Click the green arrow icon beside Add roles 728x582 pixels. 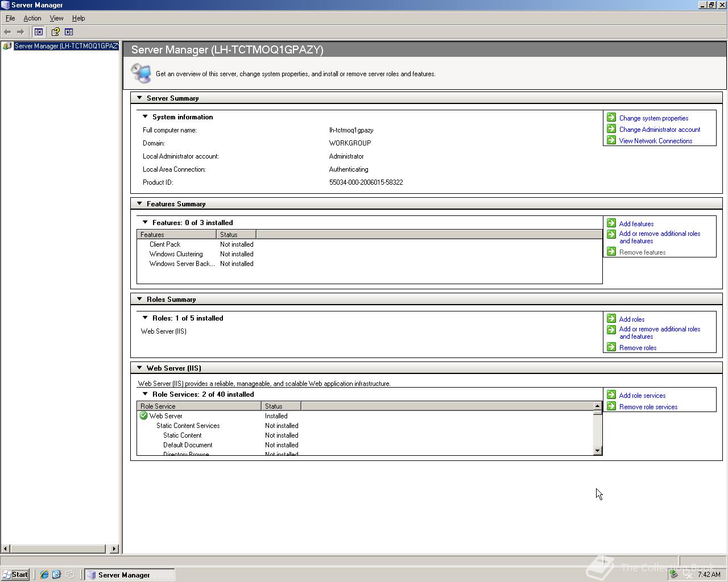611,319
